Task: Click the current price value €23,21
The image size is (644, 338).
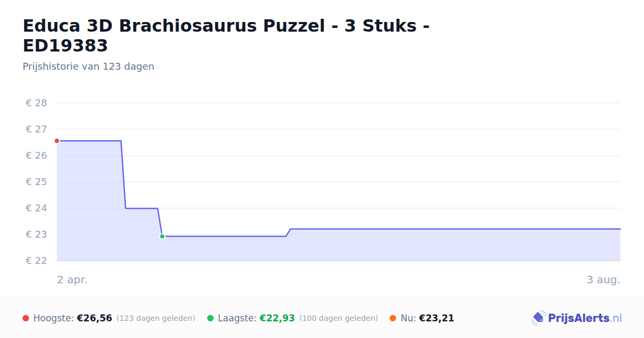Action: [436, 318]
